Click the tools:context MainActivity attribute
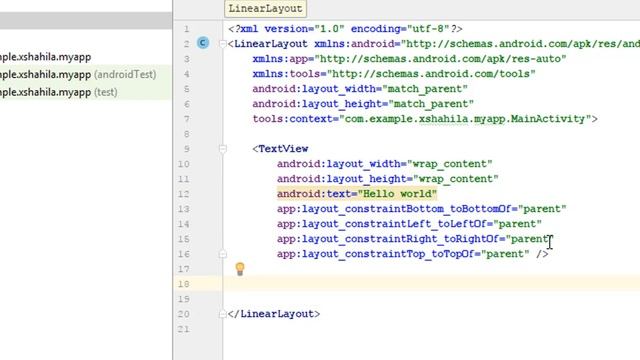 tap(425, 119)
